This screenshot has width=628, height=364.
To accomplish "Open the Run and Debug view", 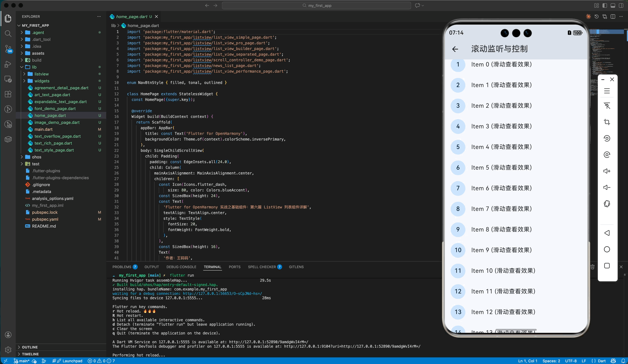I will tap(8, 64).
